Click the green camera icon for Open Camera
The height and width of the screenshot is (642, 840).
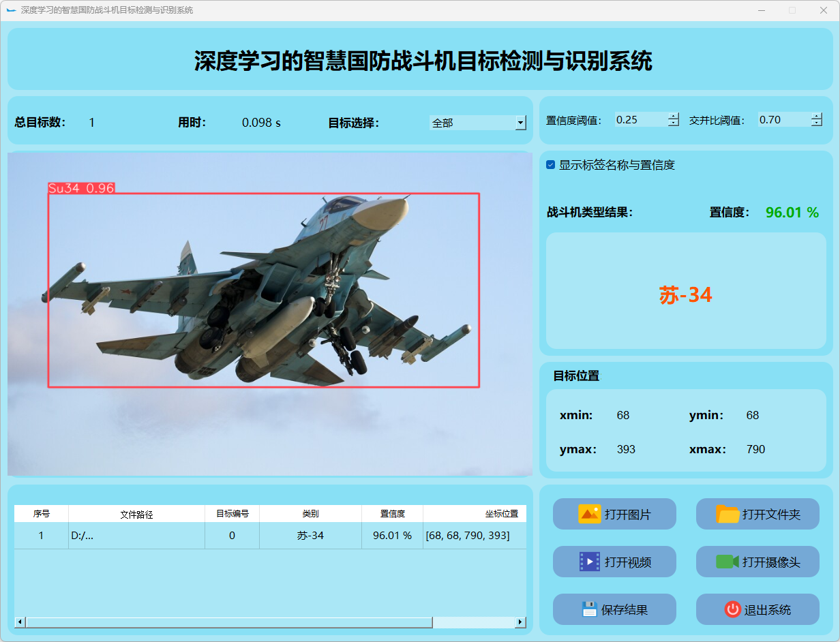[x=727, y=562]
